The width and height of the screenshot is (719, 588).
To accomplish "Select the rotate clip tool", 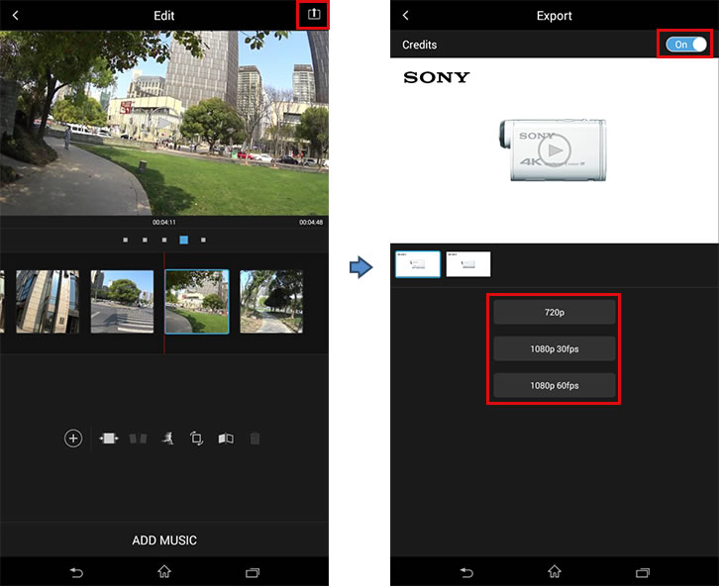I will click(196, 439).
